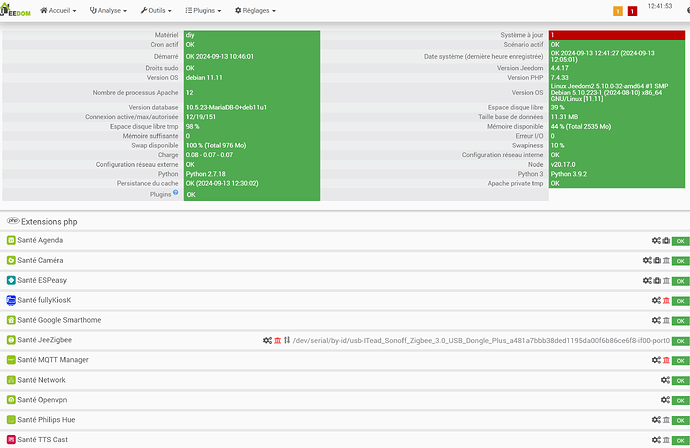690x448 pixels.
Task: Click the orange notification badge
Action: (618, 11)
